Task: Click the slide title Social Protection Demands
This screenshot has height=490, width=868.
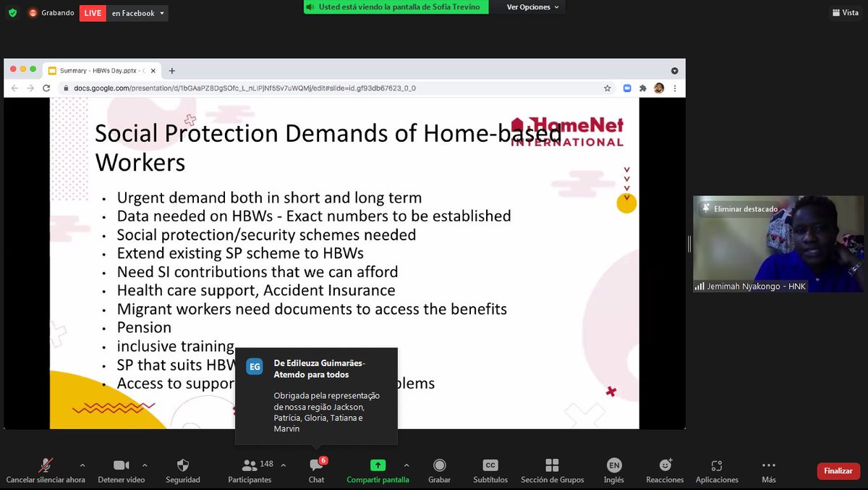Action: point(328,148)
